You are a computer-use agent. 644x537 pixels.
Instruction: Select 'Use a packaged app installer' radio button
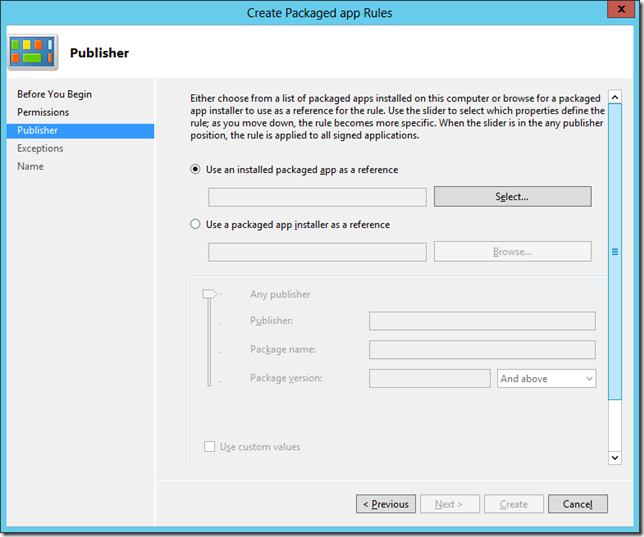coord(196,225)
